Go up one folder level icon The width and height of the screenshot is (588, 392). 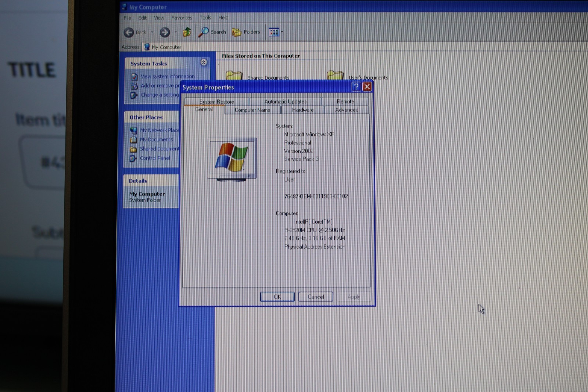click(x=187, y=32)
